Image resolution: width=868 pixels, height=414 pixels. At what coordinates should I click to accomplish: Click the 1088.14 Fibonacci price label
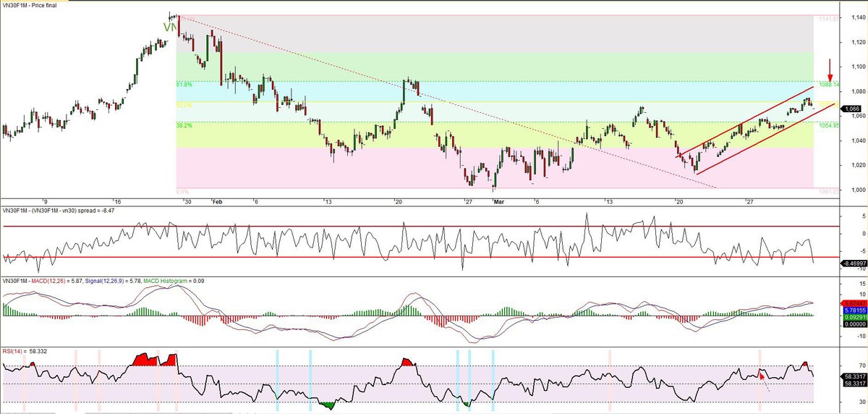828,85
